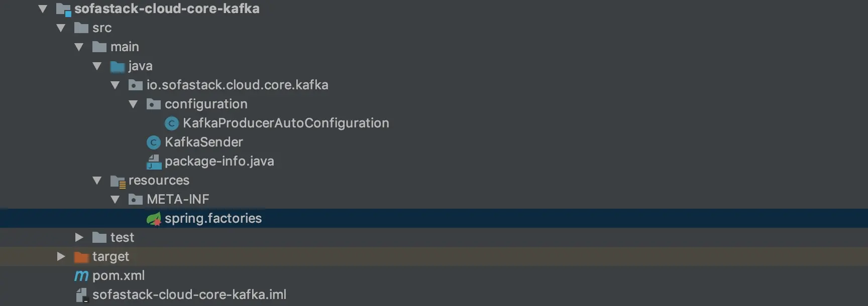Collapse the java source folder
The height and width of the screenshot is (306, 868).
[x=97, y=66]
